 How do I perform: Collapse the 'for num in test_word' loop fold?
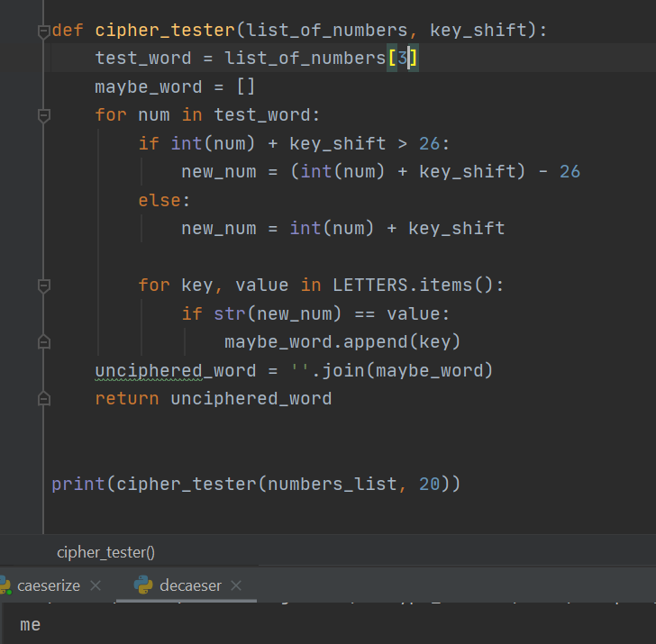(44, 115)
